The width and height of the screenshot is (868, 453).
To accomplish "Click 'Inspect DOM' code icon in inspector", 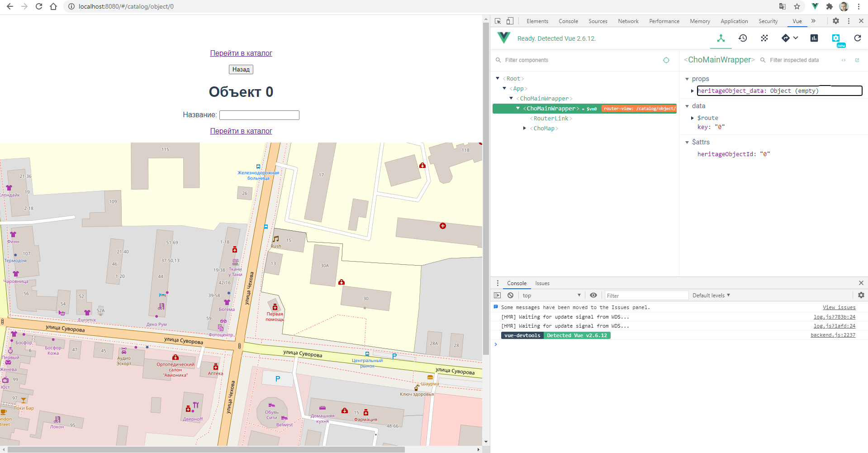I will click(x=844, y=60).
